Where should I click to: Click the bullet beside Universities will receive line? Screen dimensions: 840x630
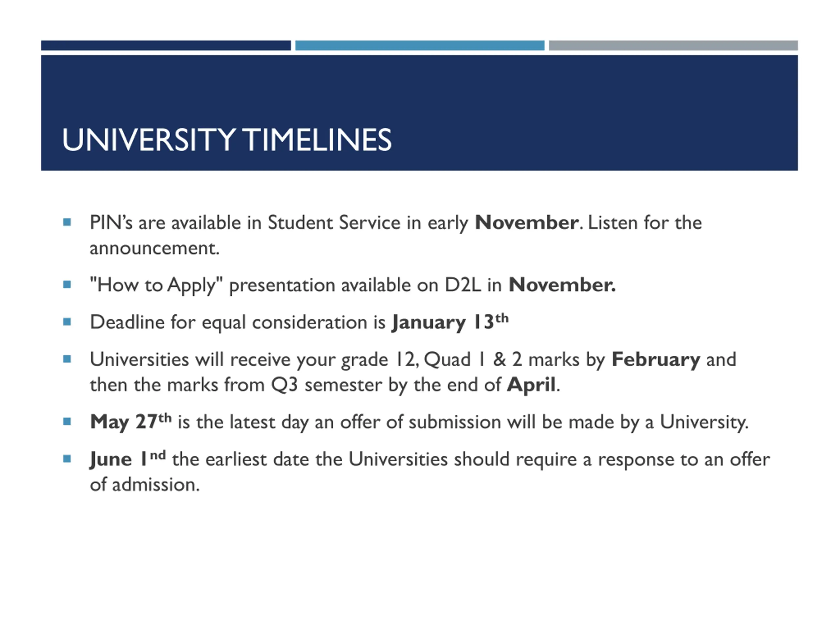[x=67, y=359]
